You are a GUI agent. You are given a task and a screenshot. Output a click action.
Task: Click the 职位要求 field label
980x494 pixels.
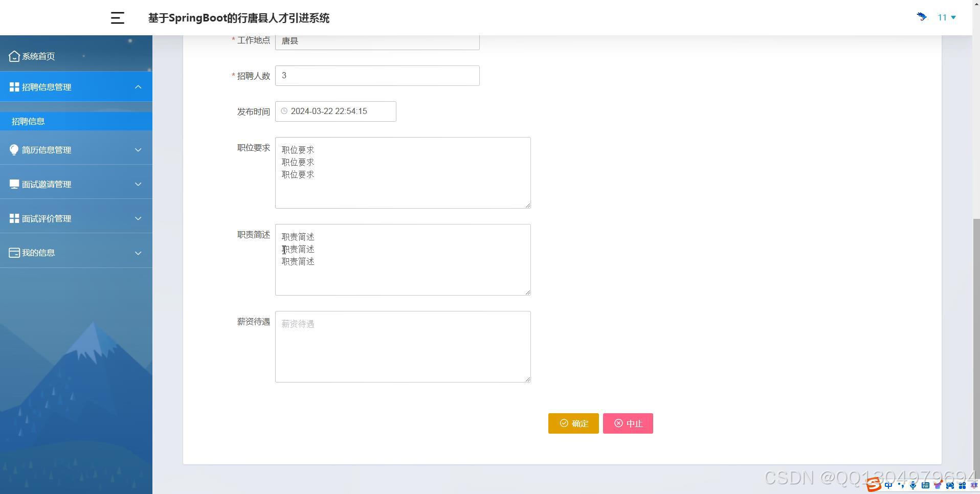point(253,148)
